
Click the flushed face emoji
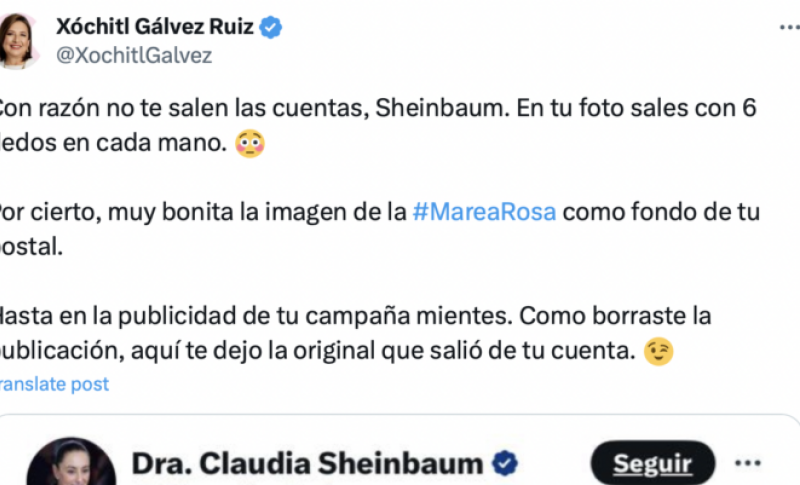[249, 143]
